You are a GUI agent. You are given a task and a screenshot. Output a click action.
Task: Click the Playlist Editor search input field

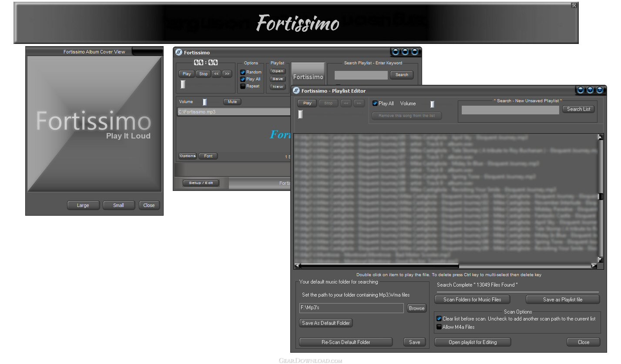point(510,110)
